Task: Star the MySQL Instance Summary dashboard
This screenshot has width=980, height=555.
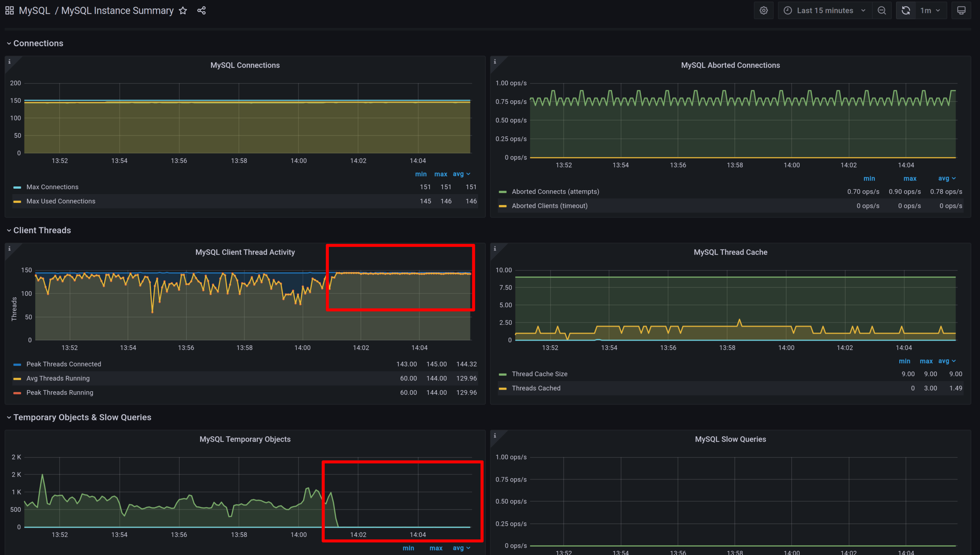Action: [x=183, y=10]
